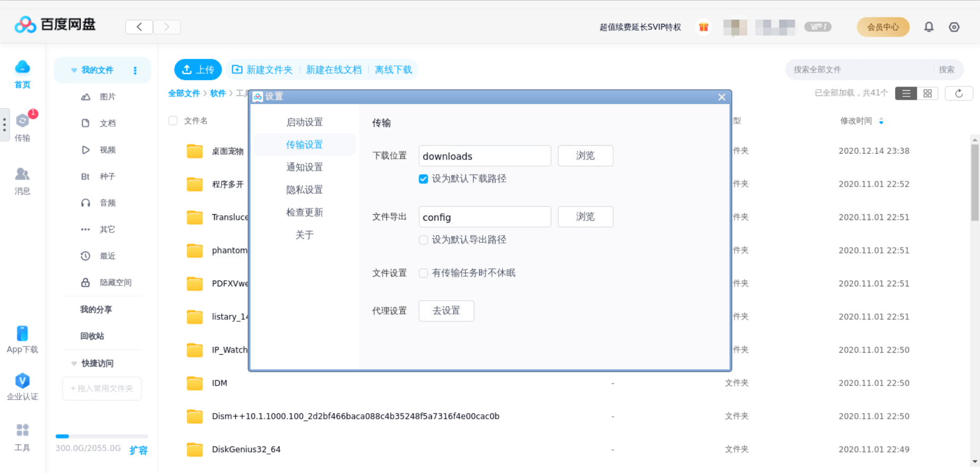The image size is (980, 473).
Task: Select 启动设置 in settings menu
Action: tap(304, 122)
